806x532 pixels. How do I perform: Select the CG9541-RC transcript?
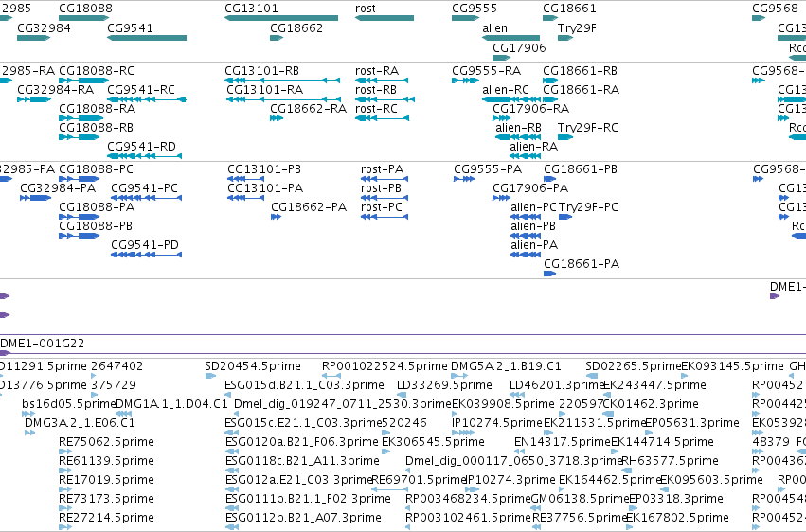click(147, 99)
